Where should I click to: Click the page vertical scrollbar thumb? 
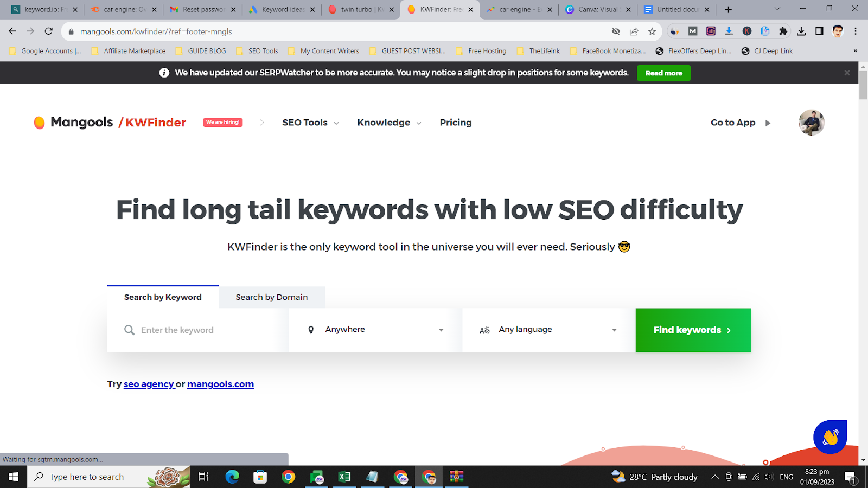click(863, 85)
